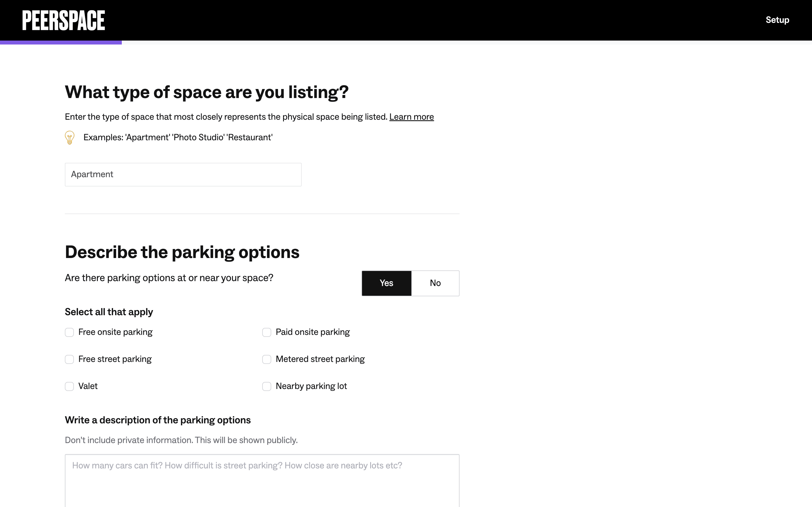This screenshot has height=507, width=812.
Task: Select Yes for parking options
Action: tap(387, 283)
